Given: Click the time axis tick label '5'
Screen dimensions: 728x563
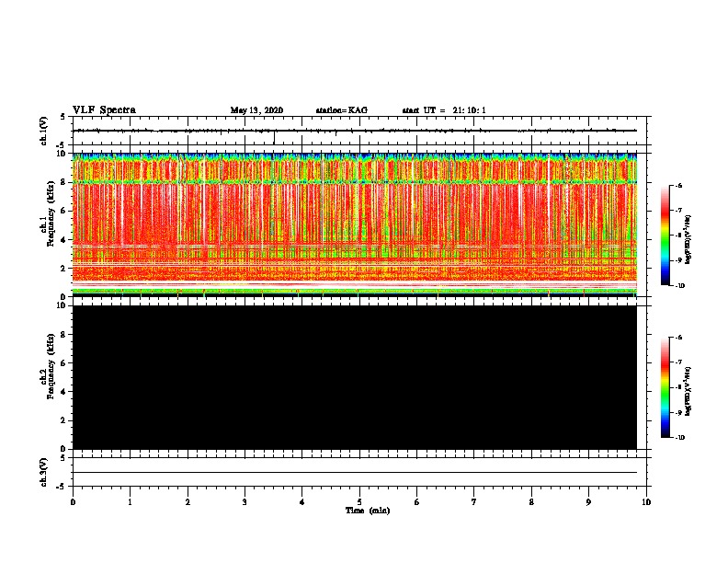Looking at the screenshot, I should (x=359, y=502).
